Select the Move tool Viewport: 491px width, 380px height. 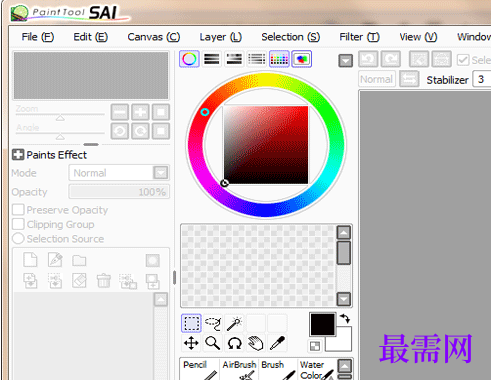pyautogui.click(x=191, y=343)
